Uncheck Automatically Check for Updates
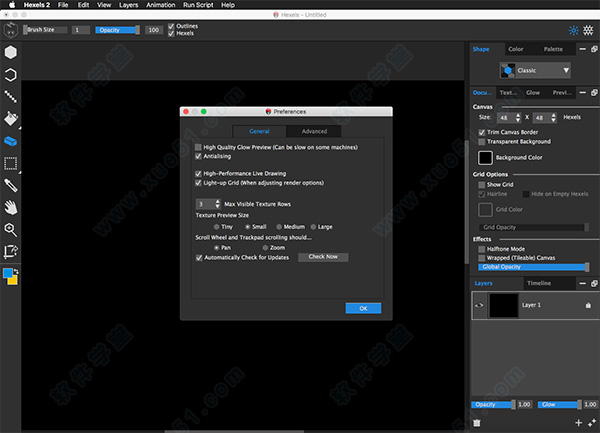The height and width of the screenshot is (433, 600). pyautogui.click(x=199, y=258)
